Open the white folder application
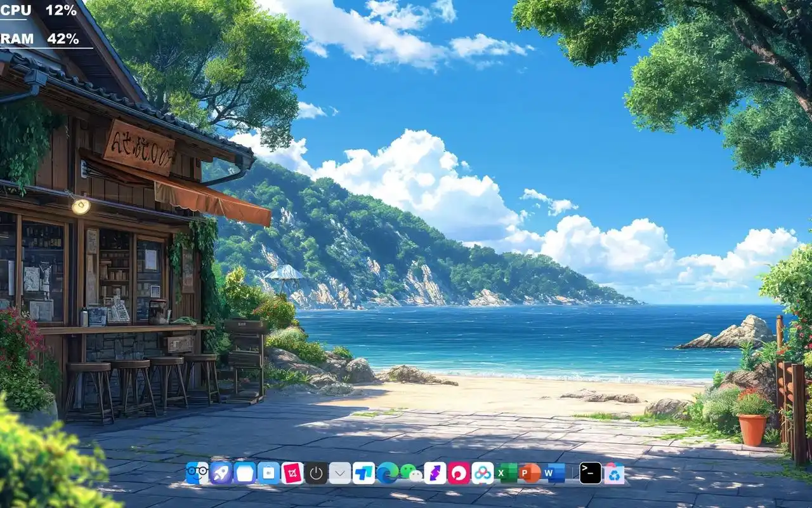812x508 pixels. coord(244,473)
